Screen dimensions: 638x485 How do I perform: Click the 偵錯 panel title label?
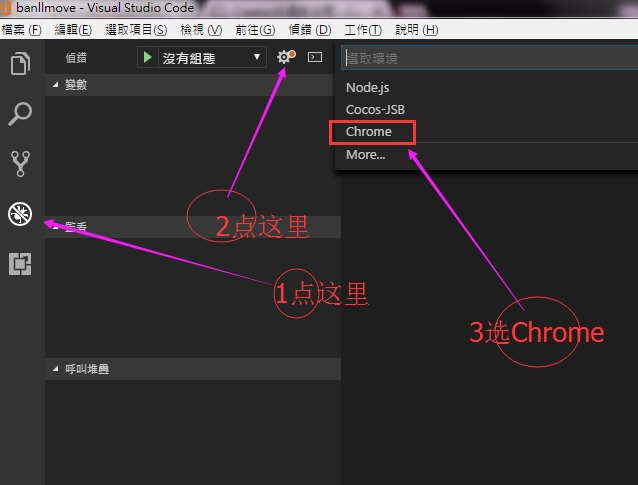[76, 58]
